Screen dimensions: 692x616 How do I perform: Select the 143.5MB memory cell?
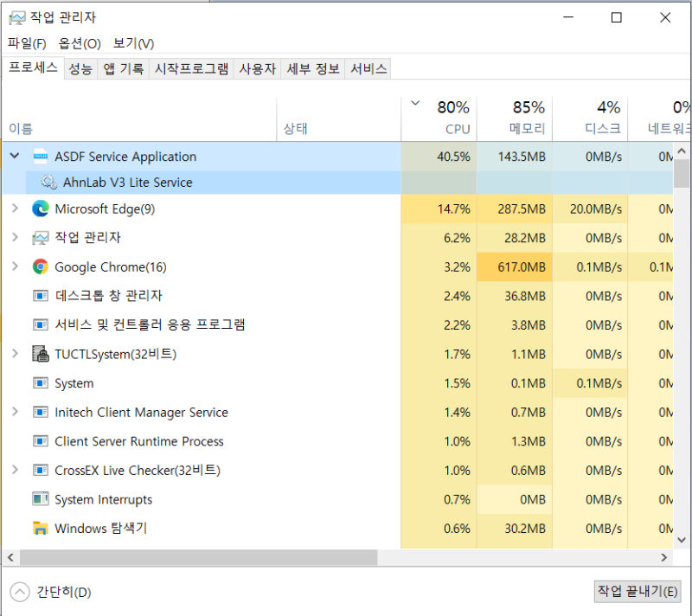click(x=515, y=157)
